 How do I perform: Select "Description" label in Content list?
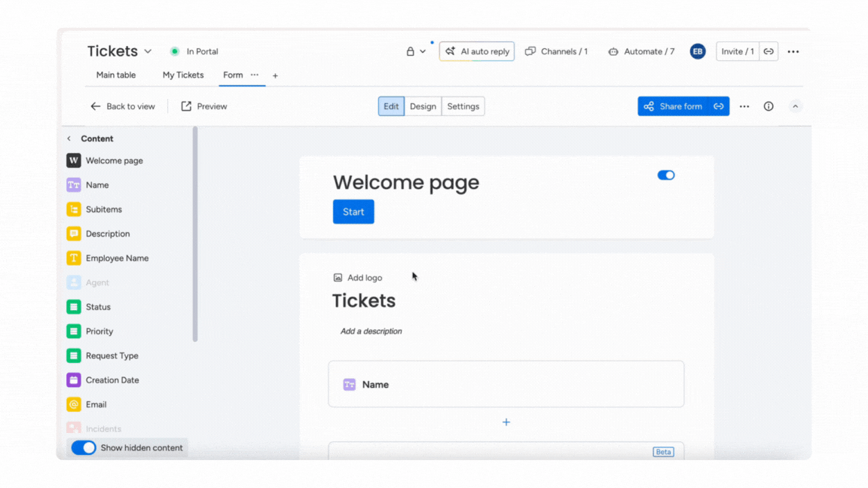pyautogui.click(x=108, y=233)
